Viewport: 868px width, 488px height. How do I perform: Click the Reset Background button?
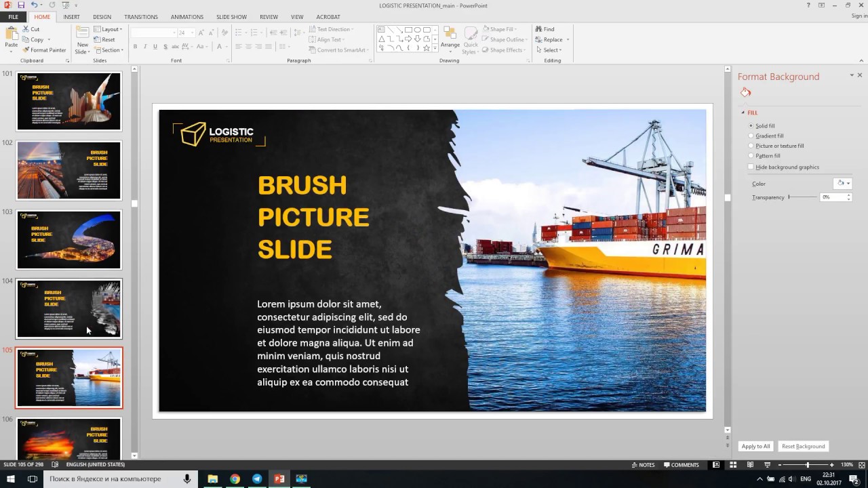(x=804, y=447)
